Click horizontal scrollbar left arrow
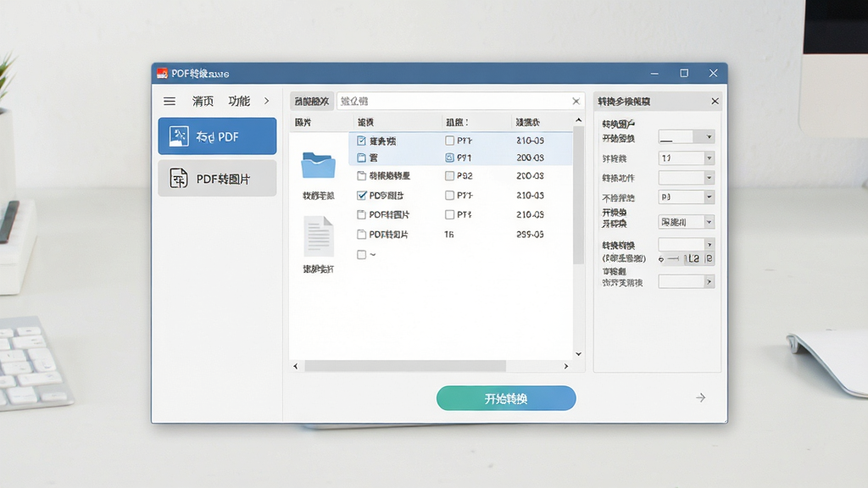Viewport: 868px width, 488px height. pyautogui.click(x=296, y=366)
